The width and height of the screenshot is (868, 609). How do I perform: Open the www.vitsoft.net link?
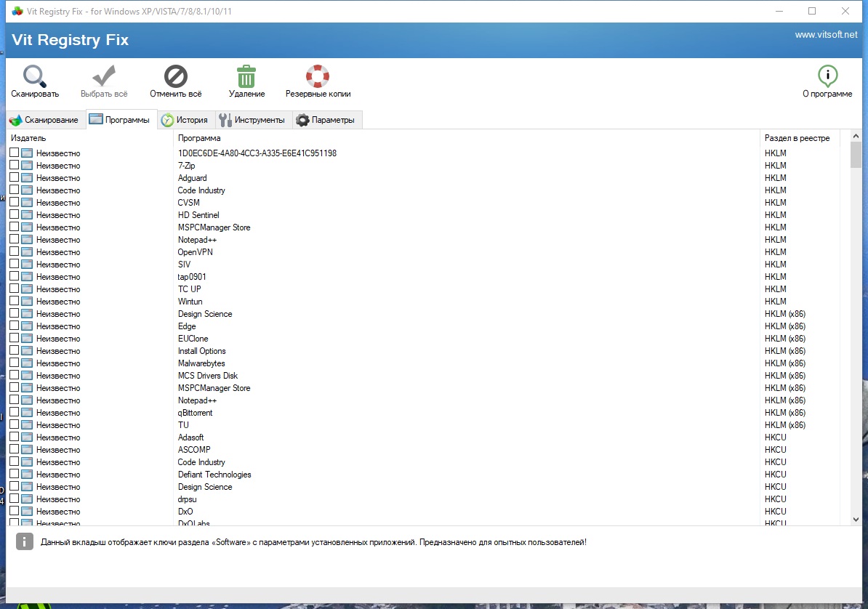tap(826, 34)
